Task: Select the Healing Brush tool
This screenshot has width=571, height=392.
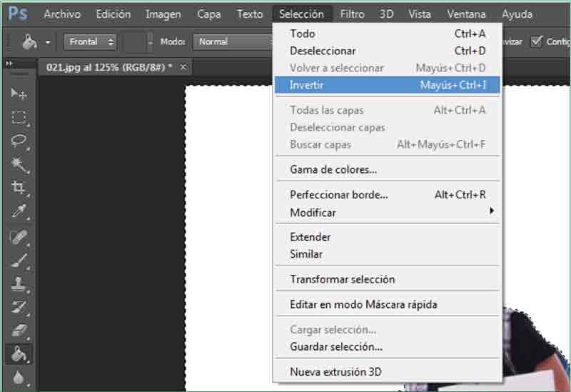Action: pyautogui.click(x=19, y=237)
